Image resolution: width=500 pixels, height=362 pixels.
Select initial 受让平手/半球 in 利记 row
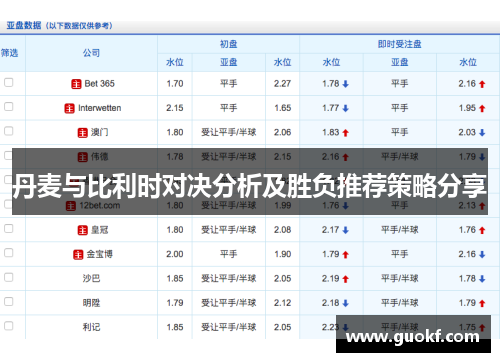(x=229, y=327)
